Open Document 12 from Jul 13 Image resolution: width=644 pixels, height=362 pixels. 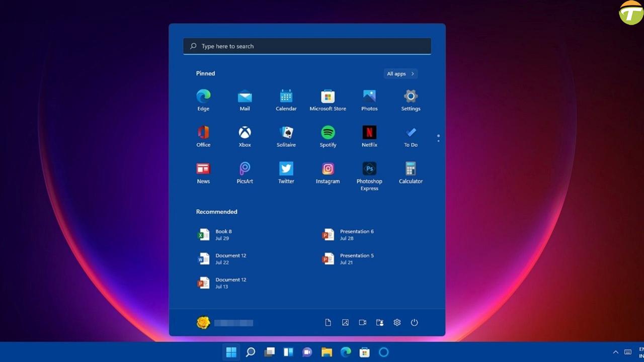[222, 283]
